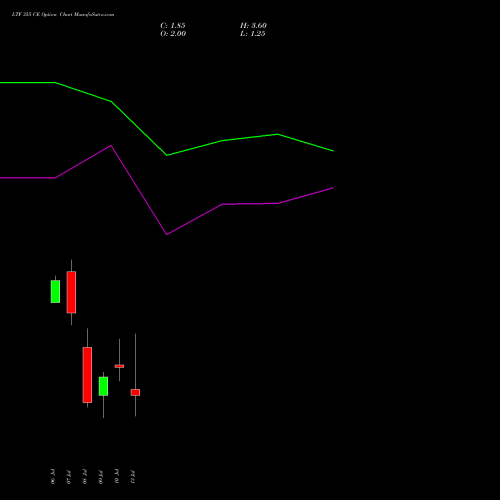Click the last date label on the axis
Image resolution: width=500 pixels, height=500 pixels.
133,477
